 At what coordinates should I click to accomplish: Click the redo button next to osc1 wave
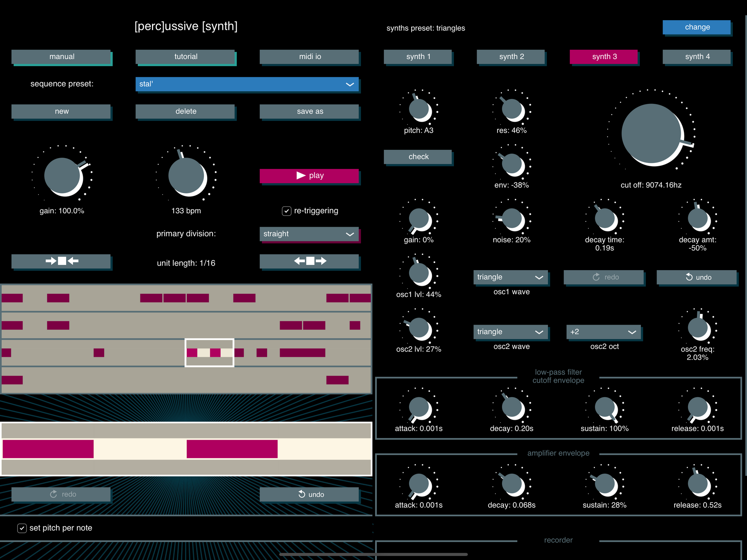click(604, 277)
